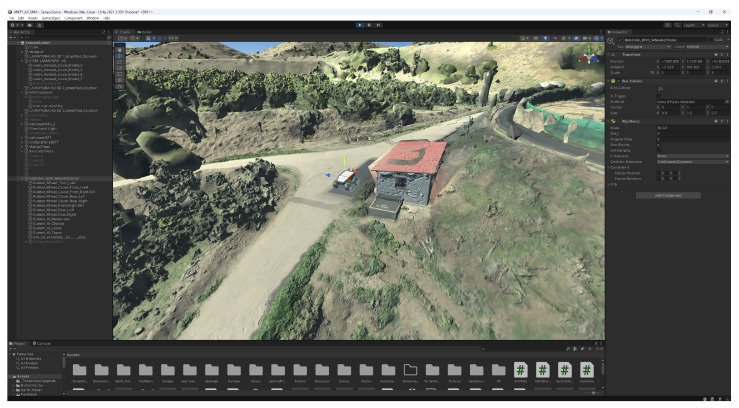The width and height of the screenshot is (739, 408).
Task: Toggle the Is Trigger checkbox
Action: pos(659,96)
